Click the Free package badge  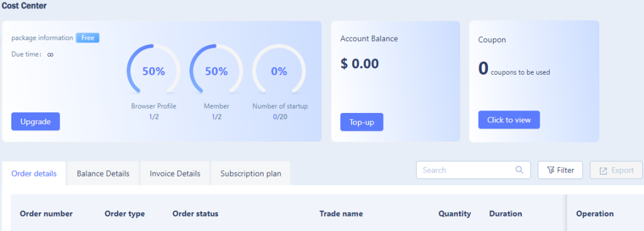[x=88, y=38]
